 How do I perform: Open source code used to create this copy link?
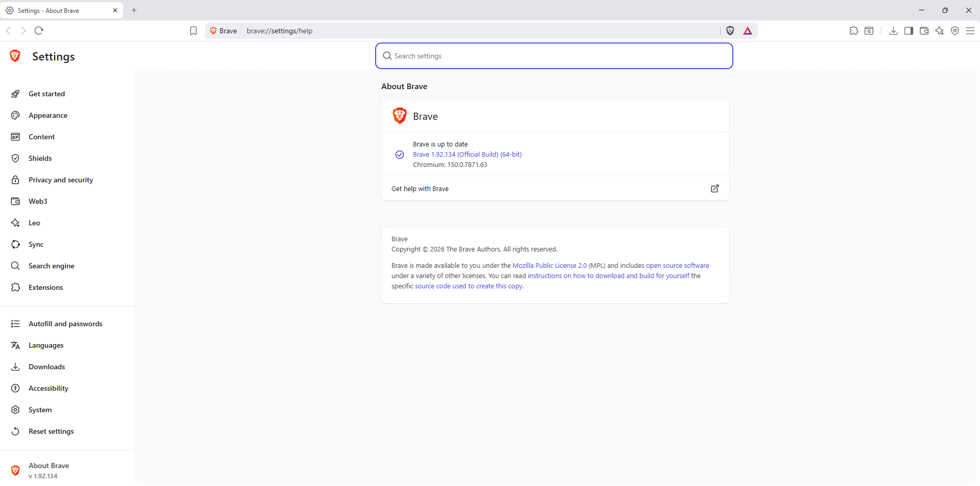pyautogui.click(x=469, y=286)
